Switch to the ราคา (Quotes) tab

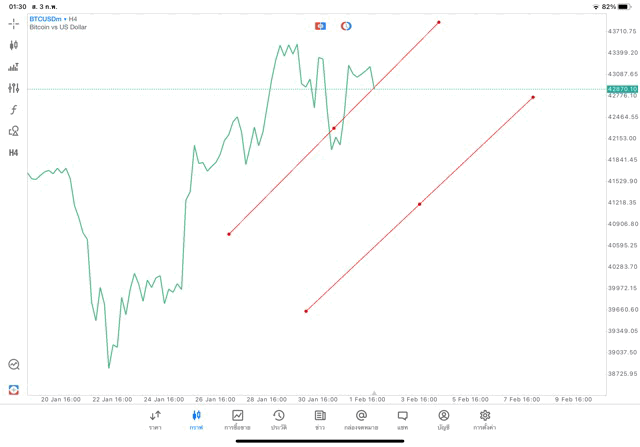(156, 419)
